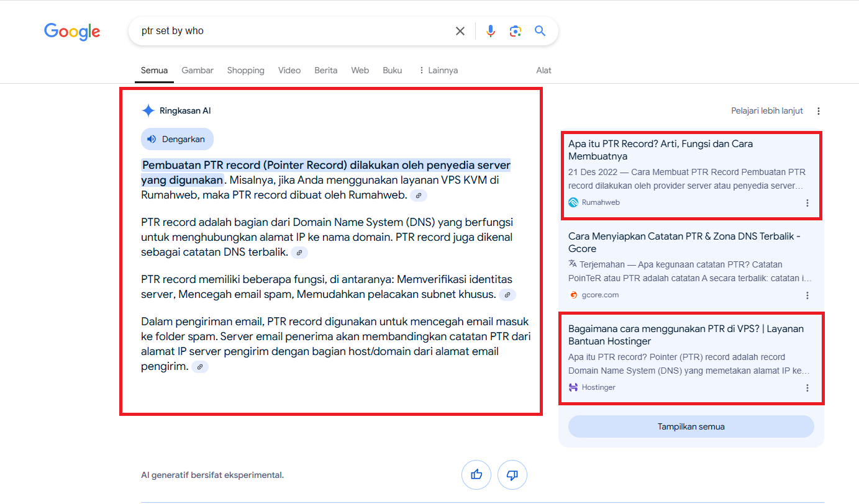This screenshot has width=859, height=504.
Task: Open the Buku tab
Action: point(393,70)
